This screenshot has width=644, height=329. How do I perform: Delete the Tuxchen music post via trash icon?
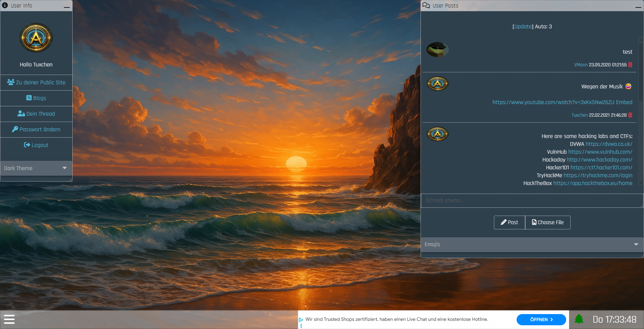[630, 115]
